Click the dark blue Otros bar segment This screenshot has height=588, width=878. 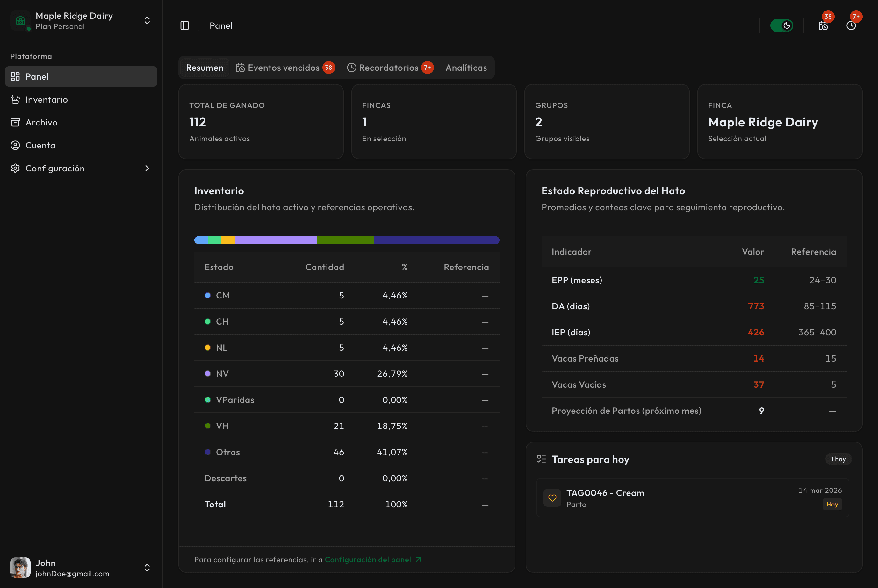pos(436,240)
